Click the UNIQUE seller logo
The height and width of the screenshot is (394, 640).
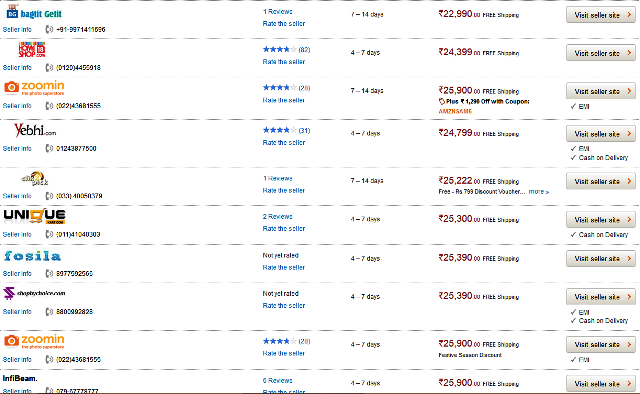point(35,216)
